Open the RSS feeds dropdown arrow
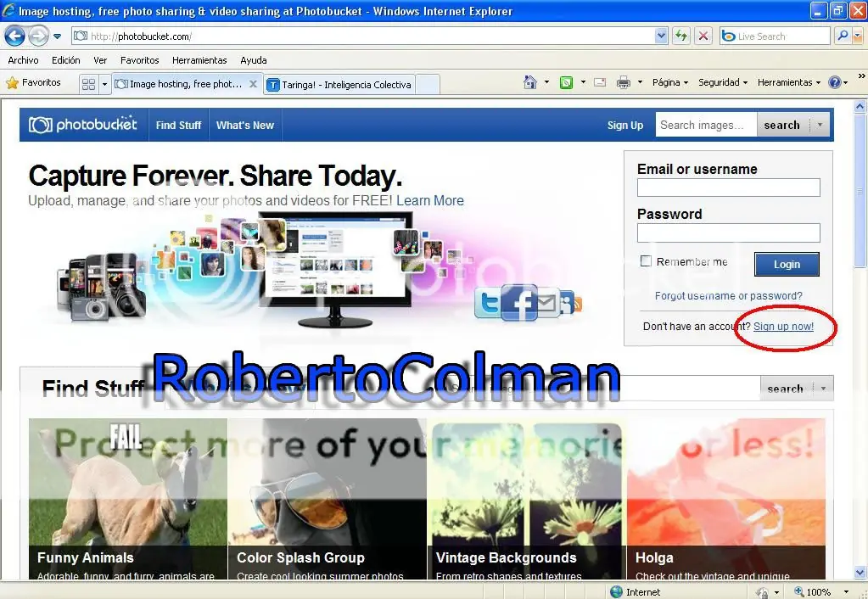 [x=583, y=82]
